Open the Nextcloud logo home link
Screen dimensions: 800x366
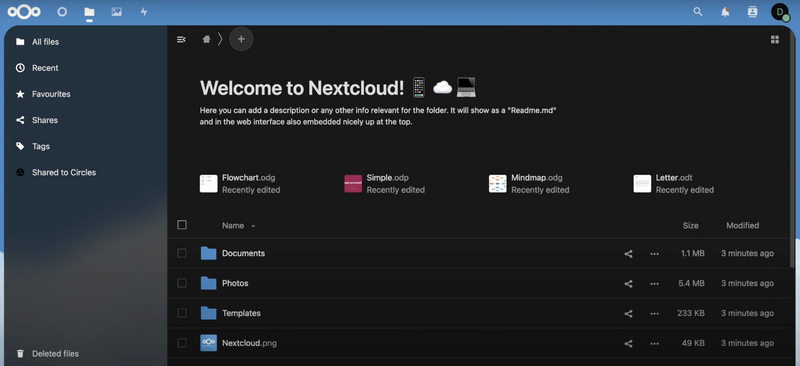coord(24,12)
